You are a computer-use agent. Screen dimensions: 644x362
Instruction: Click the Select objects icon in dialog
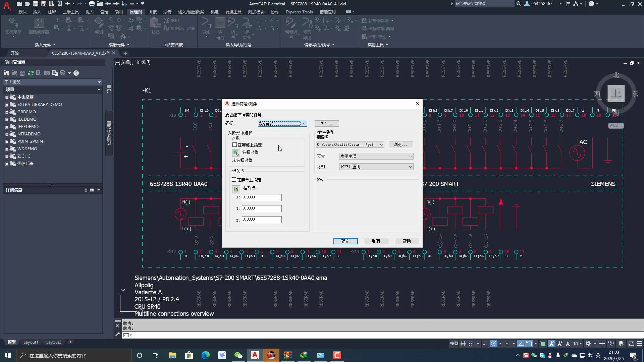click(x=236, y=153)
